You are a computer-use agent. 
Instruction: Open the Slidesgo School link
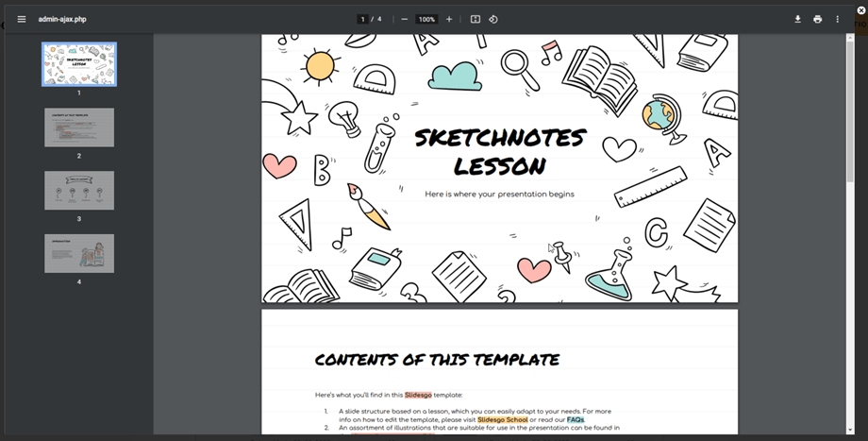tap(502, 419)
